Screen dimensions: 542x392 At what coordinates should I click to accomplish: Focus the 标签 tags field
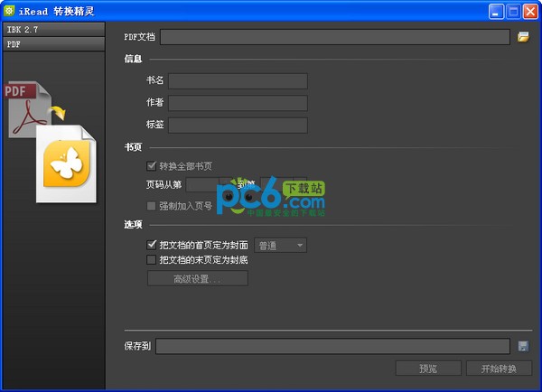click(238, 126)
